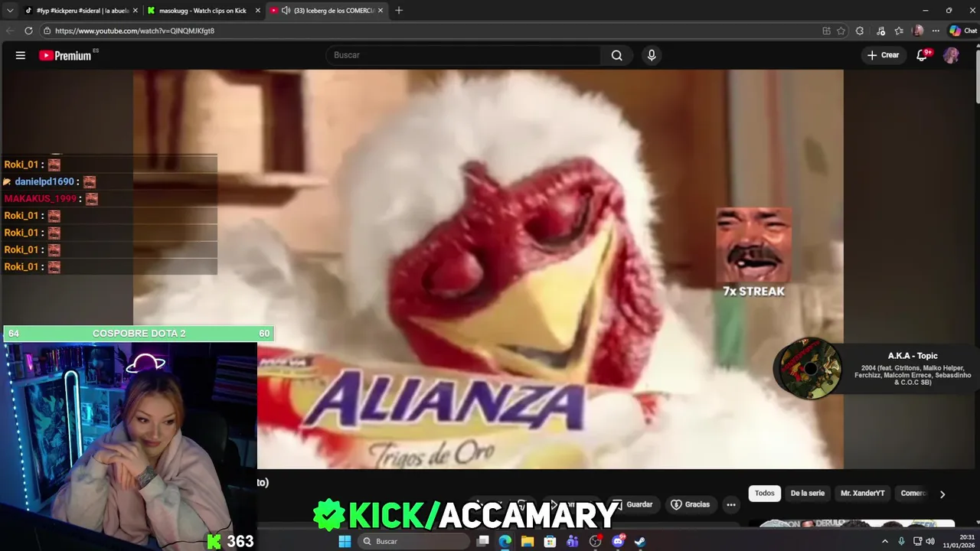980x551 pixels.
Task: Close the masokugg Kick tab
Action: click(x=258, y=11)
